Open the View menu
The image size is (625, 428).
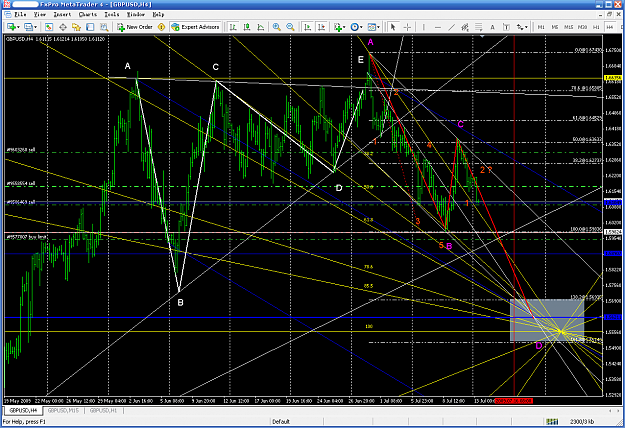click(40, 14)
